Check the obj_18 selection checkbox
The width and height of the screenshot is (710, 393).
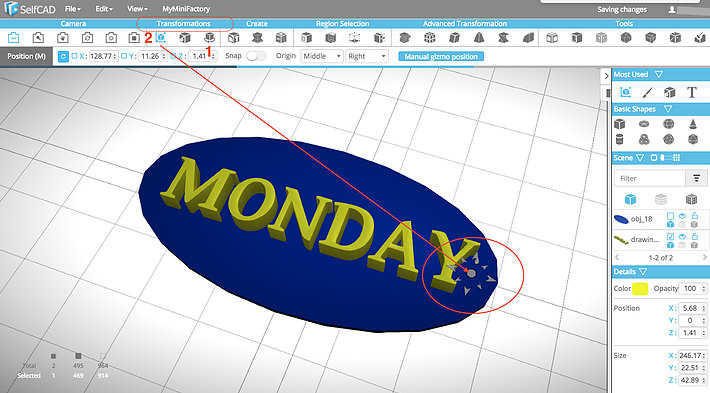pos(671,216)
